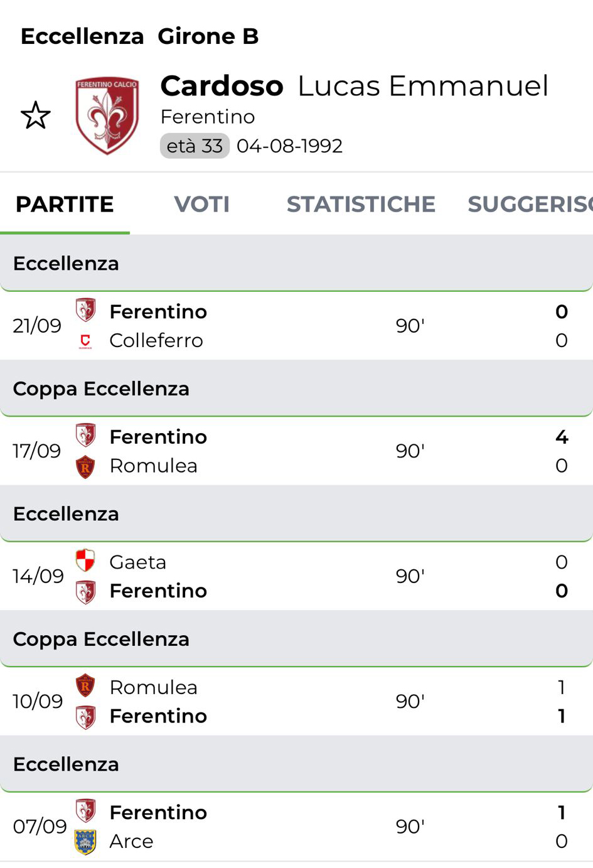Toggle the favorite star for Cardoso

(36, 115)
